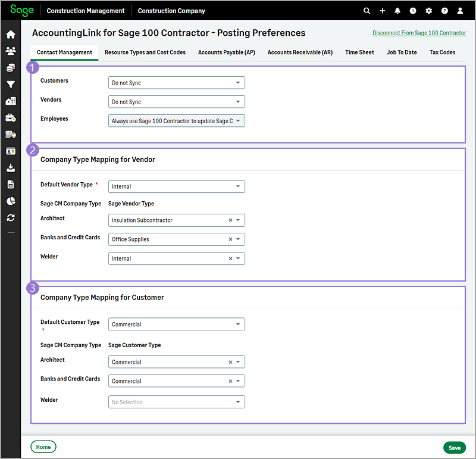Switch to the Tax Codes tab
476x459 pixels.
(x=442, y=52)
